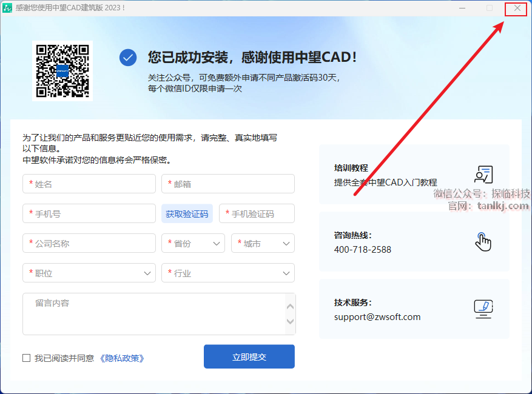
Task: Focus the 姓名 name field
Action: tap(89, 184)
